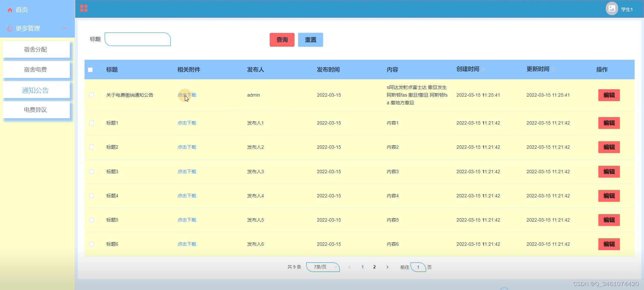This screenshot has height=290, width=644.
Task: Click the admin publisher cell
Action: click(x=254, y=95)
